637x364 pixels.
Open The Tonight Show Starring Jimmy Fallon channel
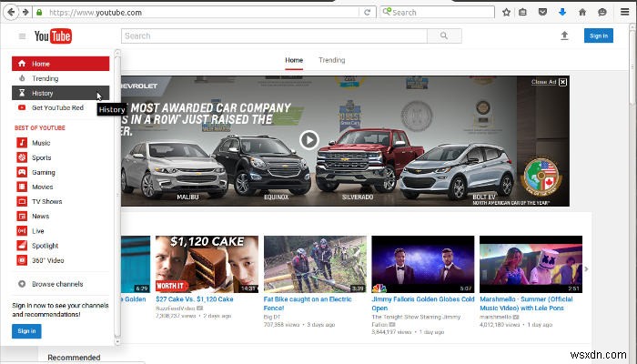416,320
